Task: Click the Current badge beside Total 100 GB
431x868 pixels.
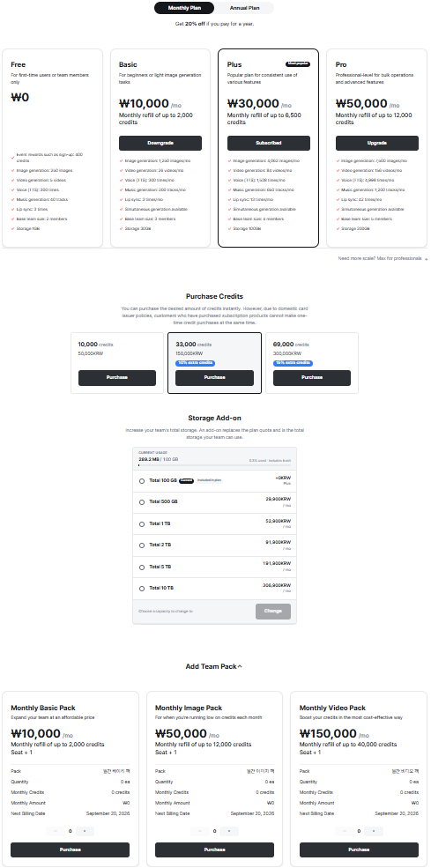Action: click(187, 480)
